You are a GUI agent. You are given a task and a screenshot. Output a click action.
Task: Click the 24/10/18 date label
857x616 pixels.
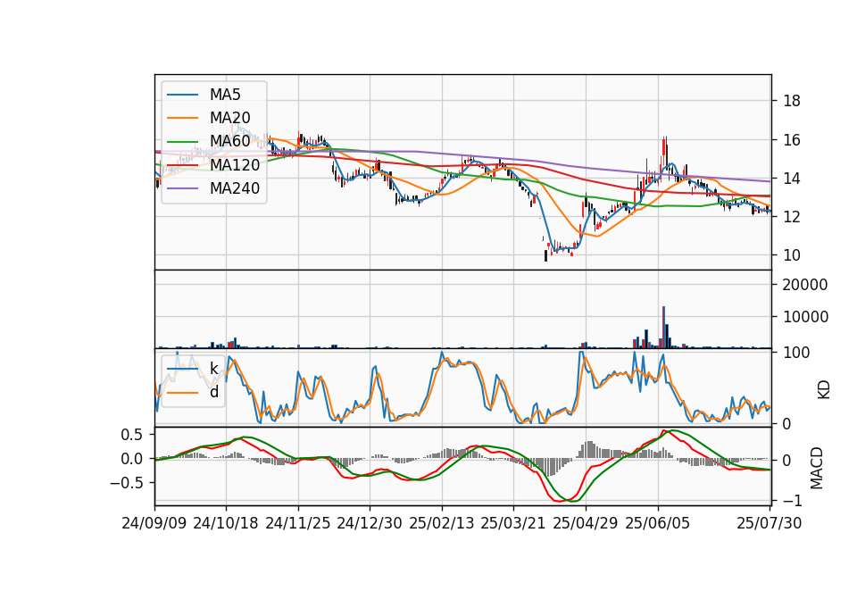[226, 523]
